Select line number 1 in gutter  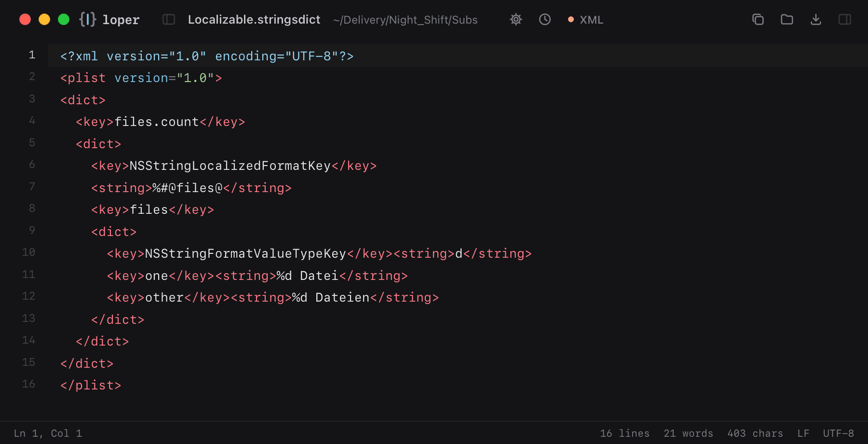32,55
